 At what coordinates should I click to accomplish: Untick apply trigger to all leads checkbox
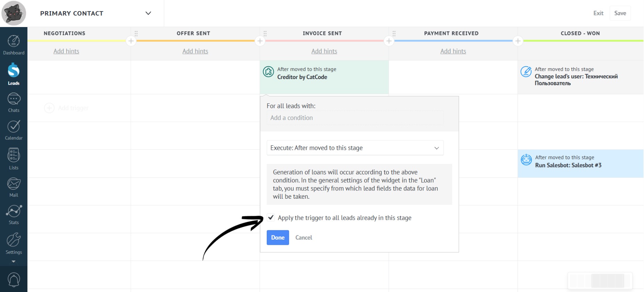pos(271,217)
